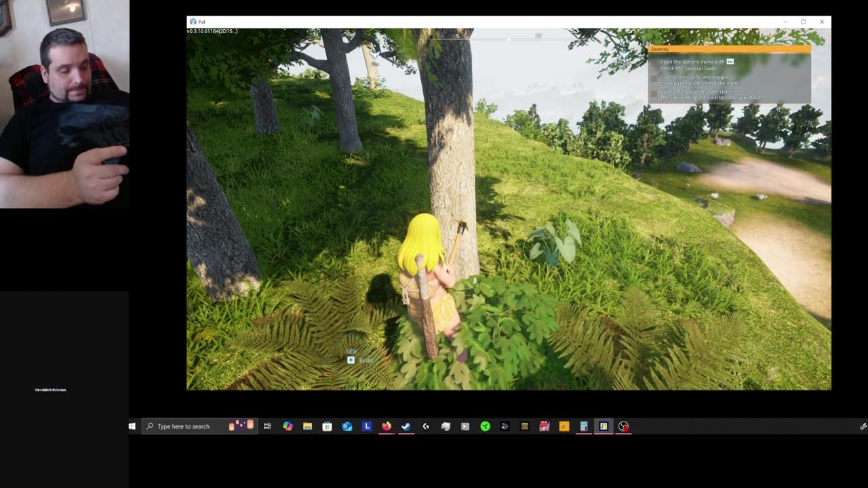This screenshot has width=868, height=488.
Task: Click the orange play-button media icon
Action: [x=465, y=426]
